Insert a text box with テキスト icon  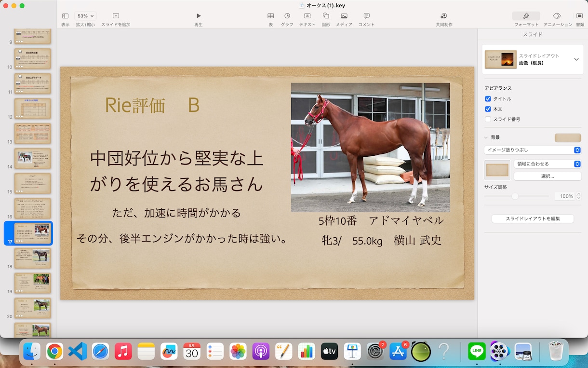[307, 16]
